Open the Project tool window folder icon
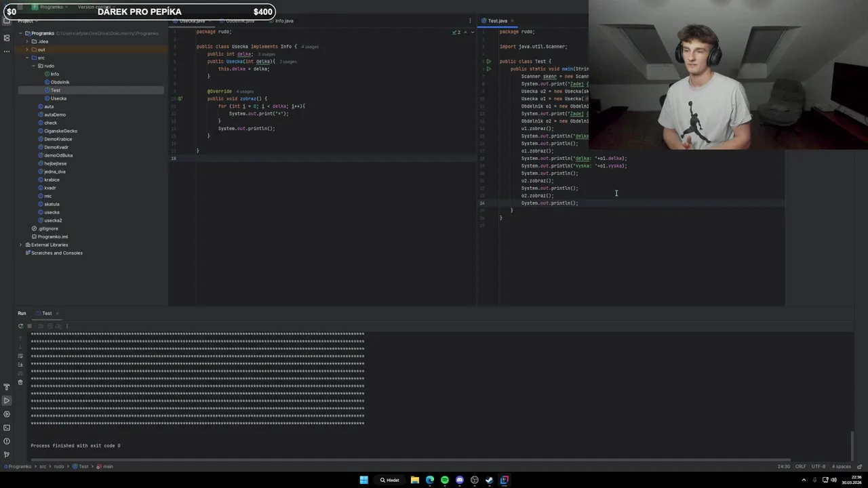 click(x=7, y=21)
